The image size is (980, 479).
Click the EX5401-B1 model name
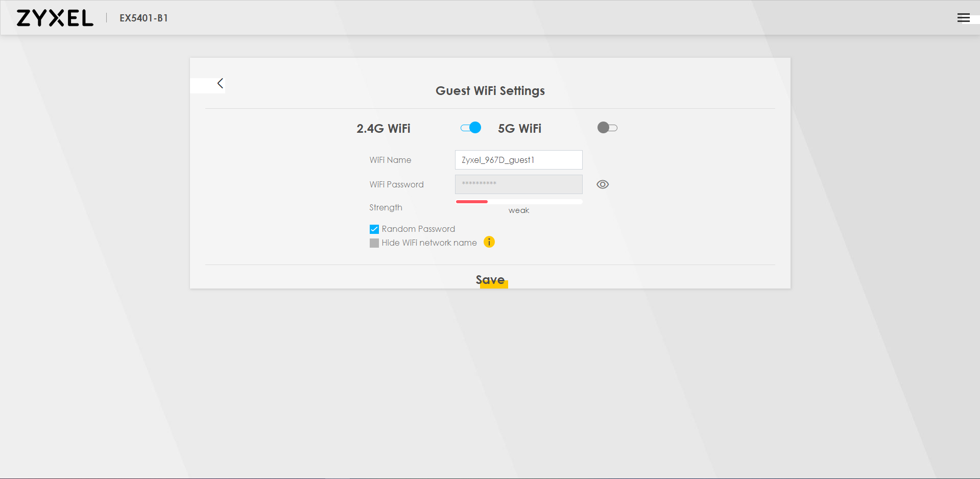144,18
